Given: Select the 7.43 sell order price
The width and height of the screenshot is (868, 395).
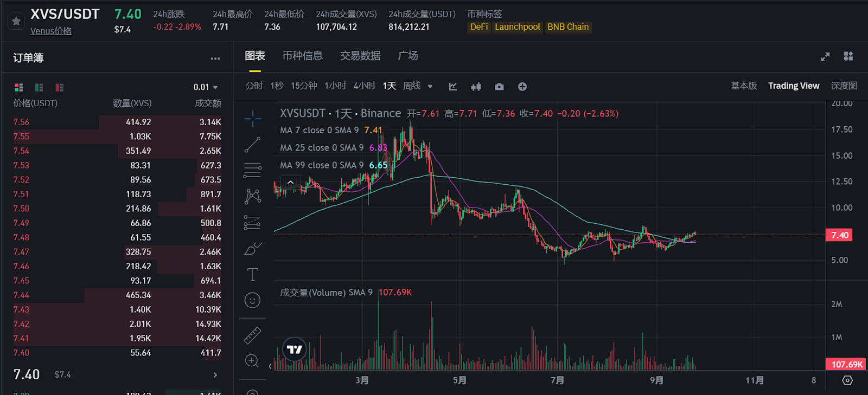Looking at the screenshot, I should coord(21,309).
